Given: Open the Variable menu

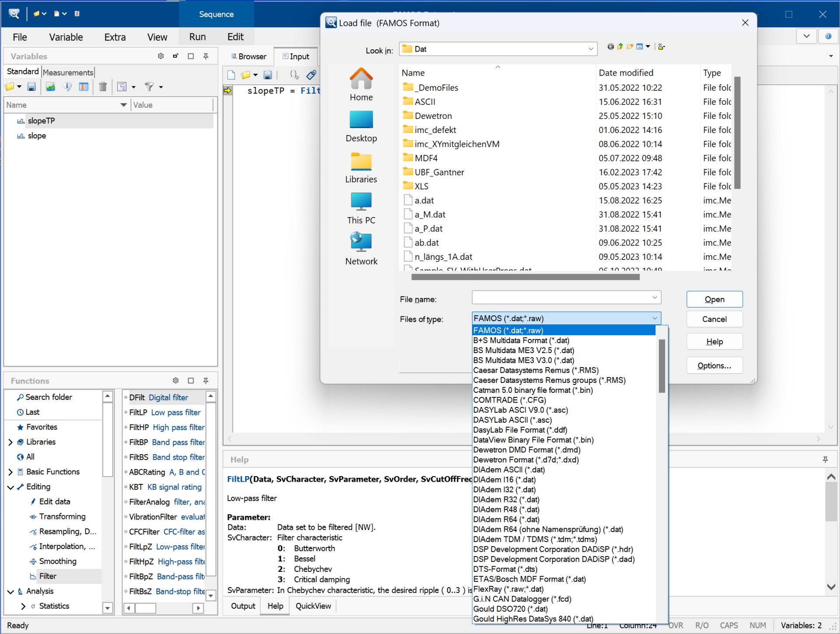Looking at the screenshot, I should [x=66, y=37].
